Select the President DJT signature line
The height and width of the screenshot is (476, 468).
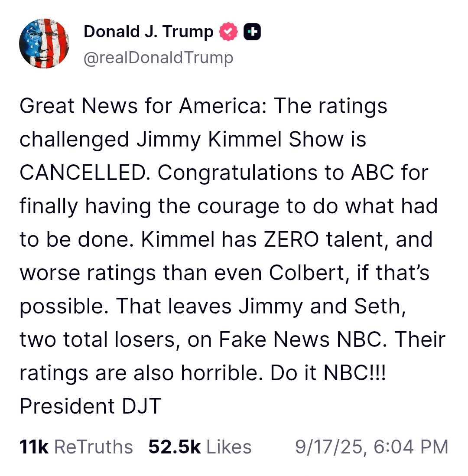click(91, 406)
